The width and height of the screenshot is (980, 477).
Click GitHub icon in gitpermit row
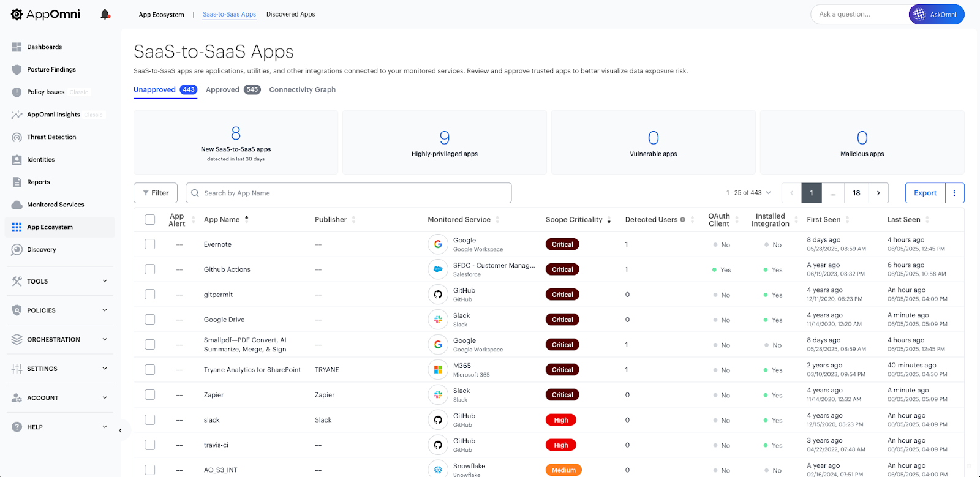pos(438,295)
